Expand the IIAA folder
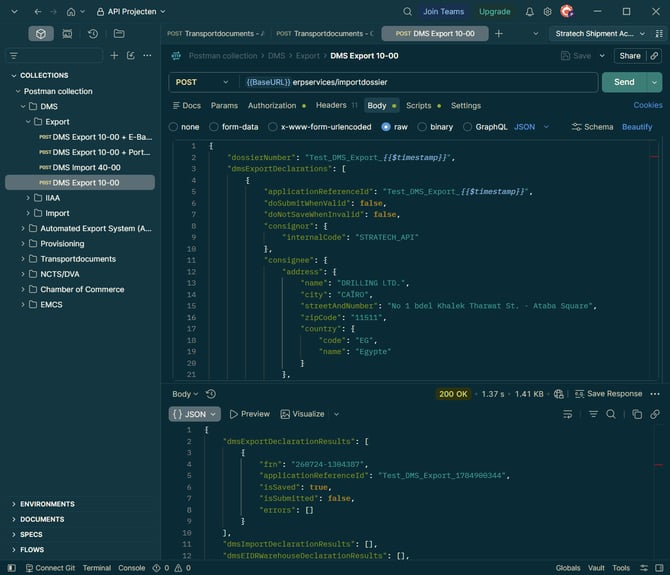This screenshot has height=575, width=670. [28, 198]
